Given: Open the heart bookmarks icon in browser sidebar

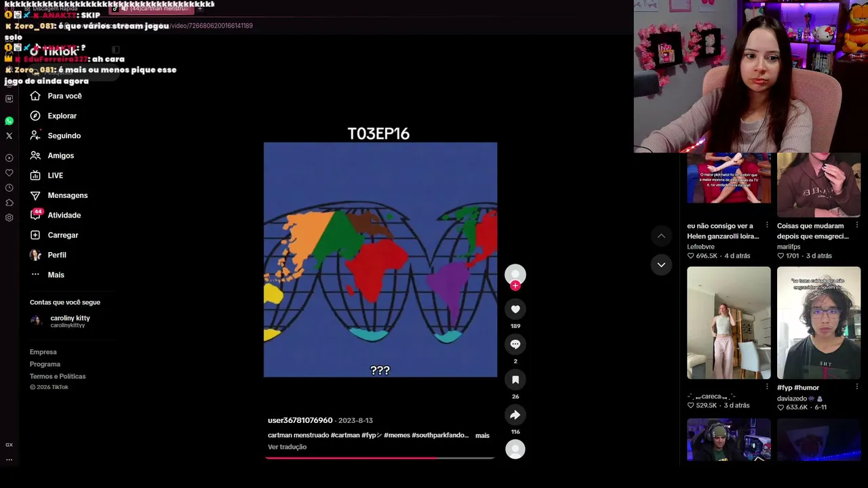Looking at the screenshot, I should click(x=9, y=173).
